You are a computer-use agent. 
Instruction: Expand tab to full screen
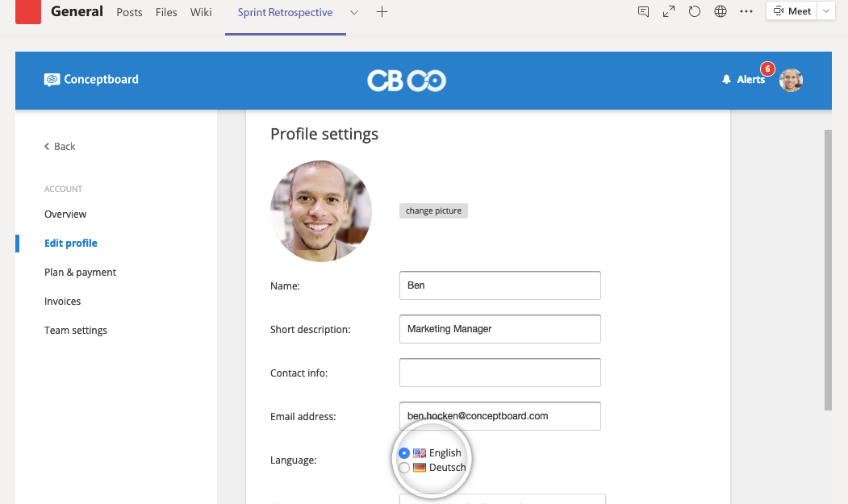pyautogui.click(x=668, y=12)
